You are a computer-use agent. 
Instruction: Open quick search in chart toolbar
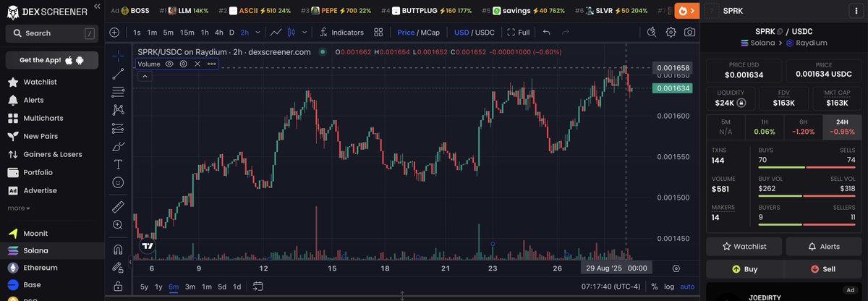(x=652, y=33)
